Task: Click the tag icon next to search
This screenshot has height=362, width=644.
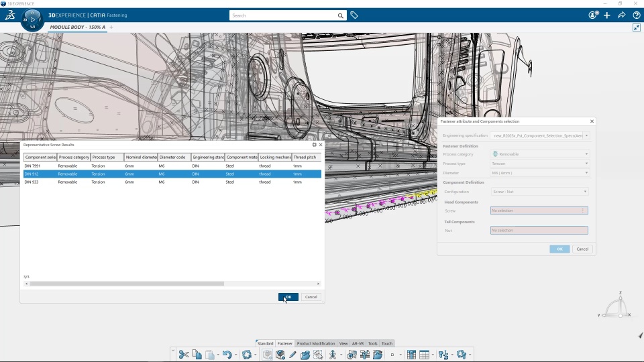Action: (354, 15)
